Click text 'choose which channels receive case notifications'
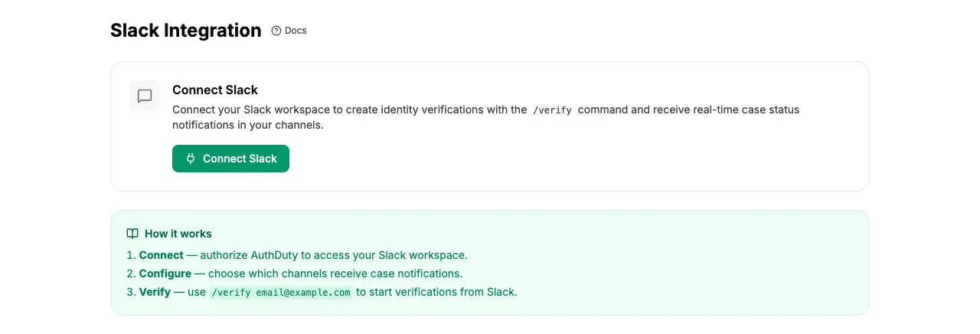Viewport: 980px width, 334px height. click(x=335, y=273)
